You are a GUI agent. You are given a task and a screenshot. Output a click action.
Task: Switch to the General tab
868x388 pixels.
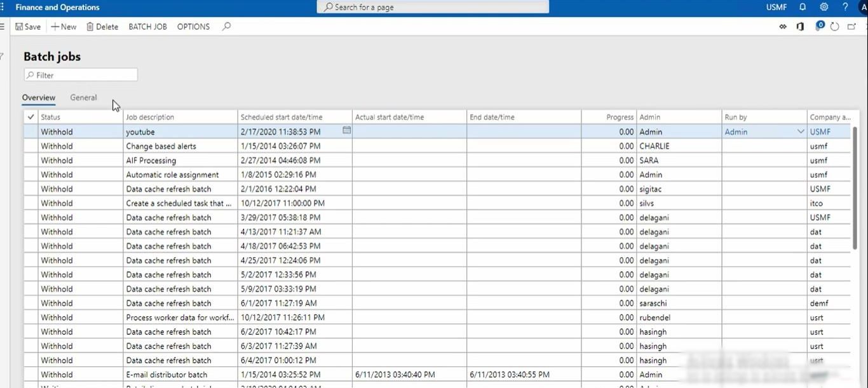coord(83,97)
